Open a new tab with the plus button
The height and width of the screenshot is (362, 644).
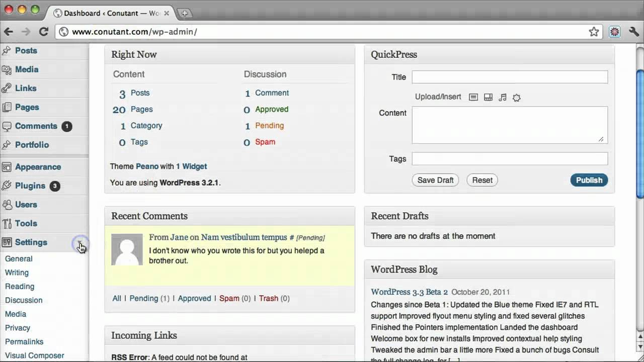(x=185, y=13)
